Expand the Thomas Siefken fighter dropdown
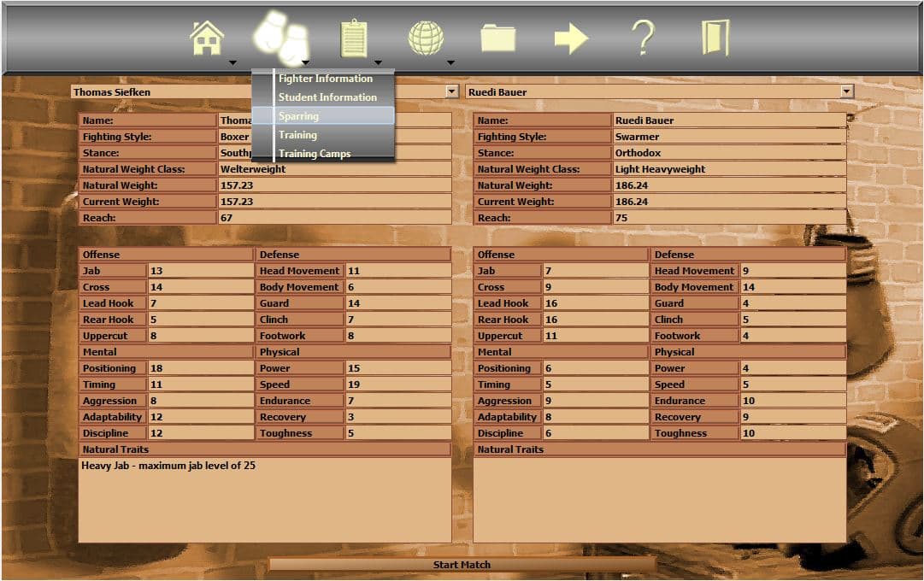The width and height of the screenshot is (924, 581). point(452,91)
